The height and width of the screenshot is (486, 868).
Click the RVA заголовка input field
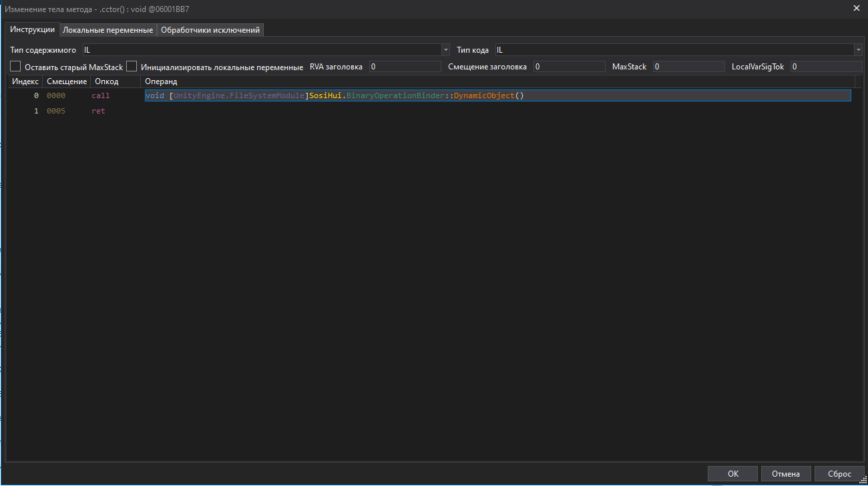(x=405, y=67)
